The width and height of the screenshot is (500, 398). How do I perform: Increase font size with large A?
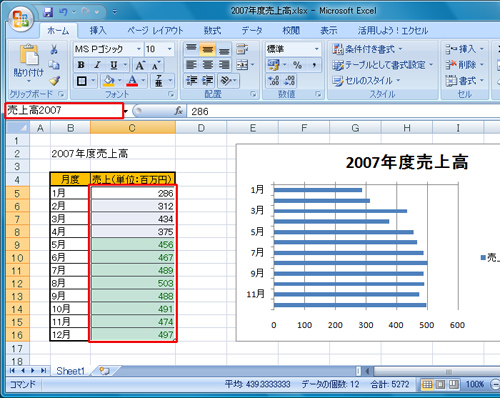[140, 65]
